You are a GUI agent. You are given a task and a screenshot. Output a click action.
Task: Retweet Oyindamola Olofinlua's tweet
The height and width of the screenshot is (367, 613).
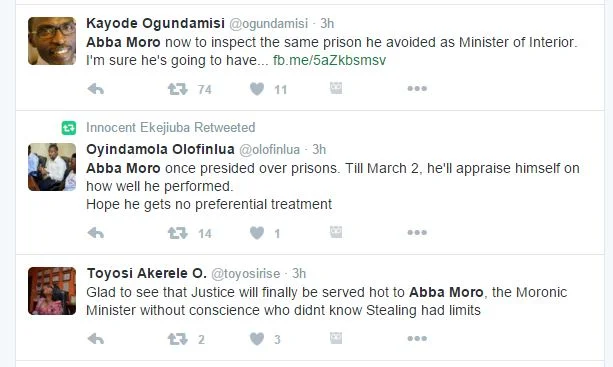coord(178,233)
